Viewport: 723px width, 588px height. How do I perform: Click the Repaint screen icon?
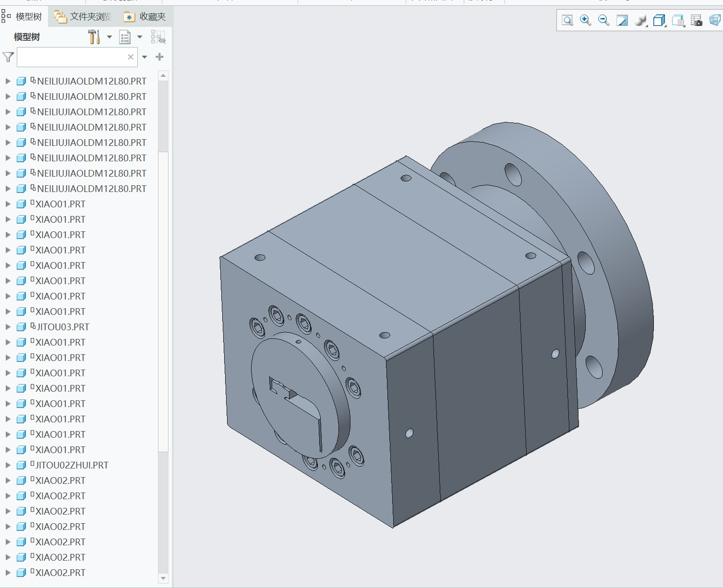tap(622, 20)
